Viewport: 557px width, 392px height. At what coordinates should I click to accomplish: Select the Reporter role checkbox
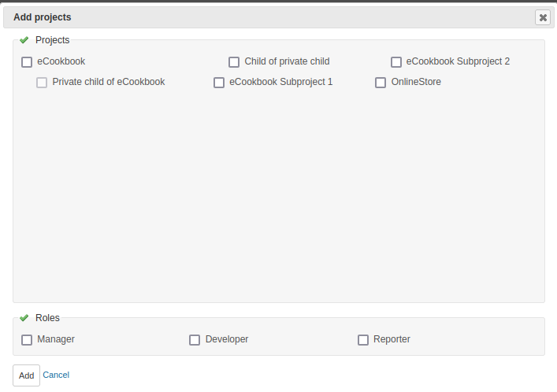pyautogui.click(x=363, y=340)
